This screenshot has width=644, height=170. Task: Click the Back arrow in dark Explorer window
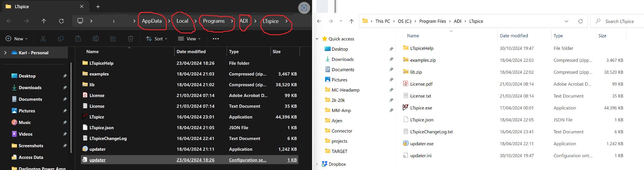pyautogui.click(x=9, y=21)
